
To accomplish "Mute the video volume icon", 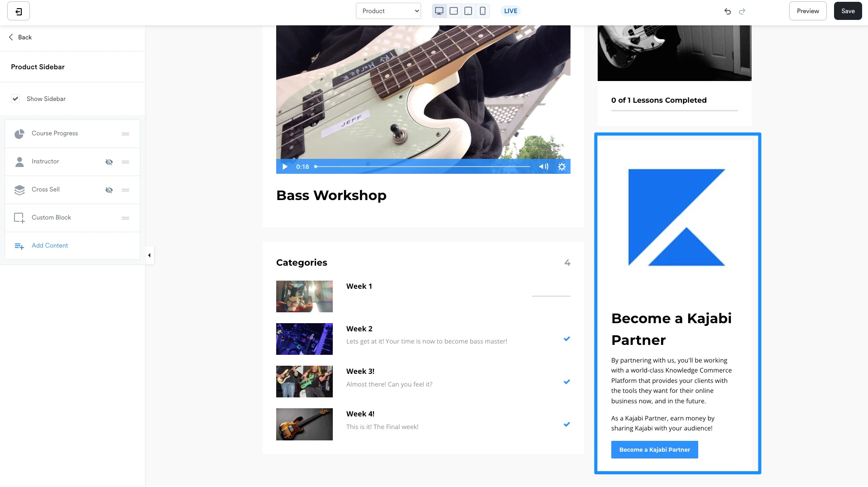I will click(x=543, y=167).
